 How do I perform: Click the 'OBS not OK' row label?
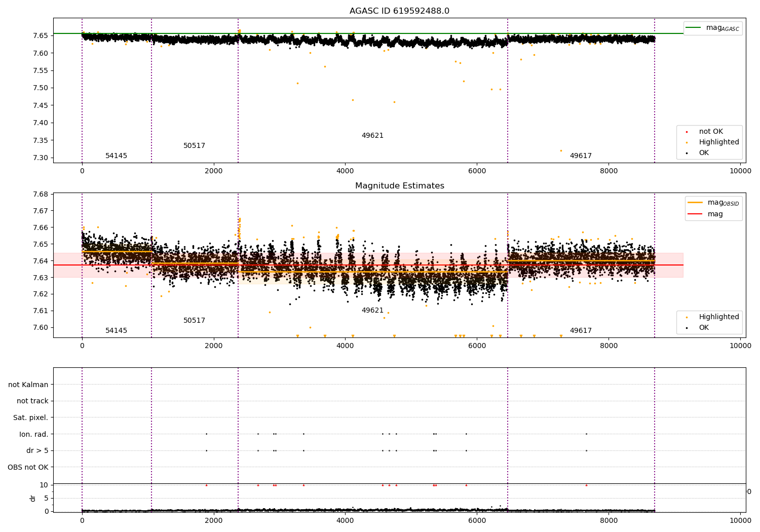tap(28, 467)
